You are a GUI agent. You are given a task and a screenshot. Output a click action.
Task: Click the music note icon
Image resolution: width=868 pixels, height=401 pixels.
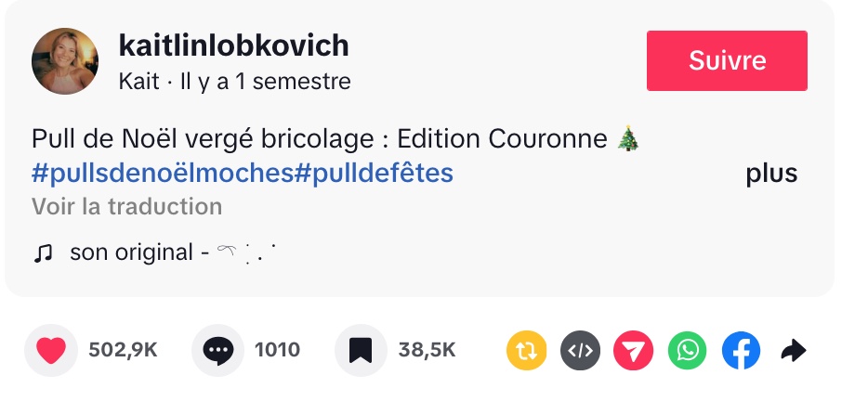[43, 252]
